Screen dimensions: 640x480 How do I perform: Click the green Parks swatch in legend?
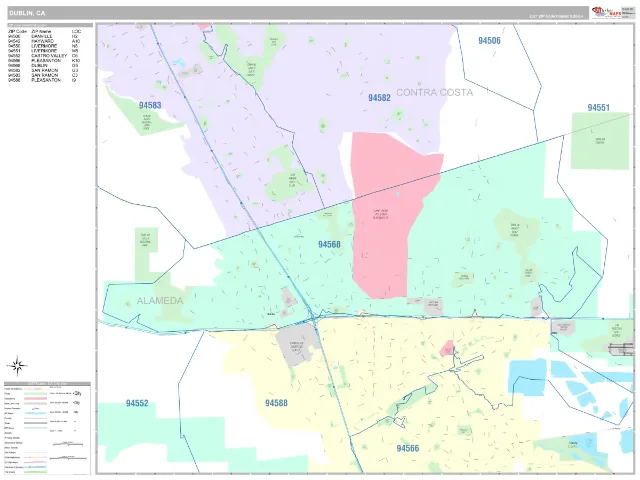point(36,394)
